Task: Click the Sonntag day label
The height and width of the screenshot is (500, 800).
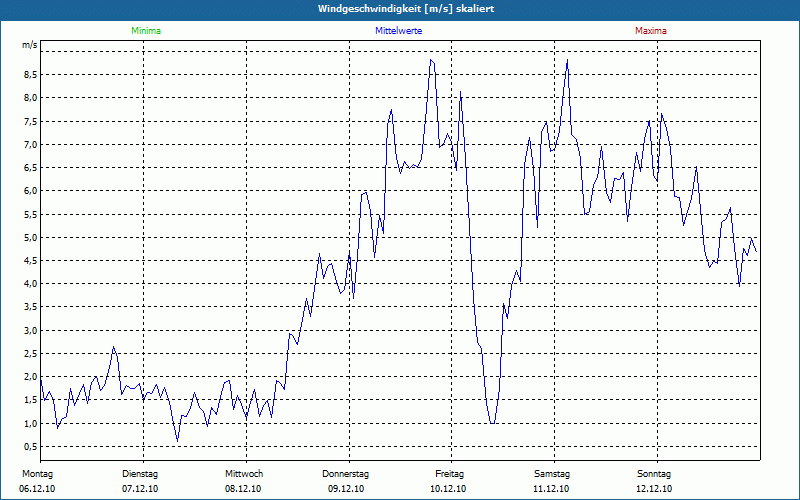Action: 654,474
